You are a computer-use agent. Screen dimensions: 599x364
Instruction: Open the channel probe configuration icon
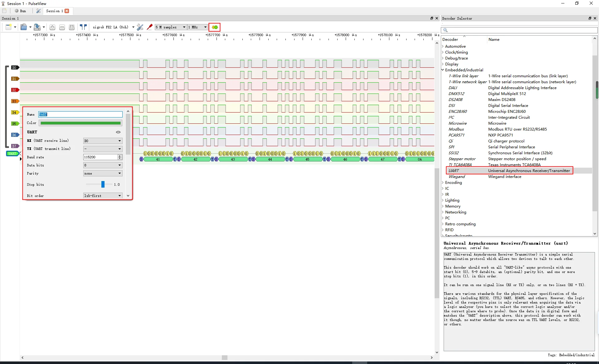tap(150, 27)
